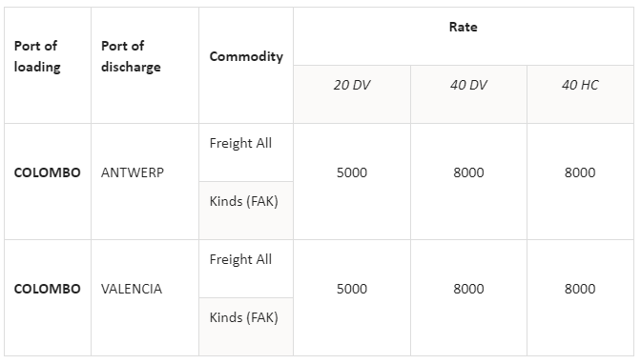The width and height of the screenshot is (641, 364).
Task: Click the Port of discharge header cell
Action: 145,66
